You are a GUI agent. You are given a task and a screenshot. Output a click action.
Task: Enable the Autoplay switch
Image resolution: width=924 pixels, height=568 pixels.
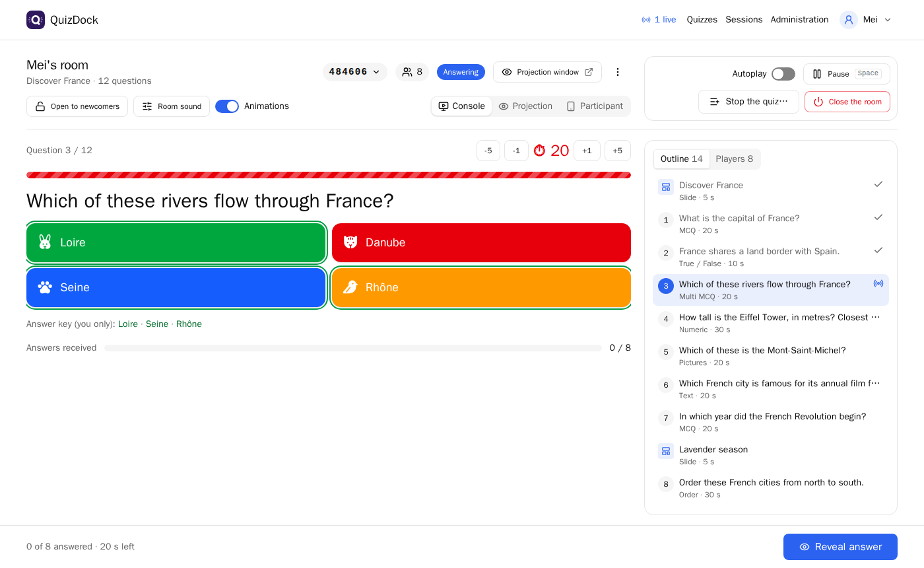pyautogui.click(x=783, y=74)
